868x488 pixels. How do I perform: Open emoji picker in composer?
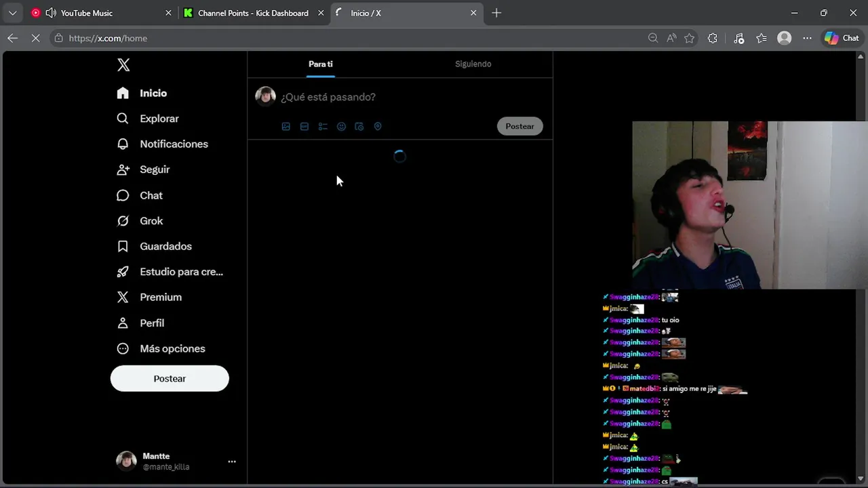(x=341, y=126)
